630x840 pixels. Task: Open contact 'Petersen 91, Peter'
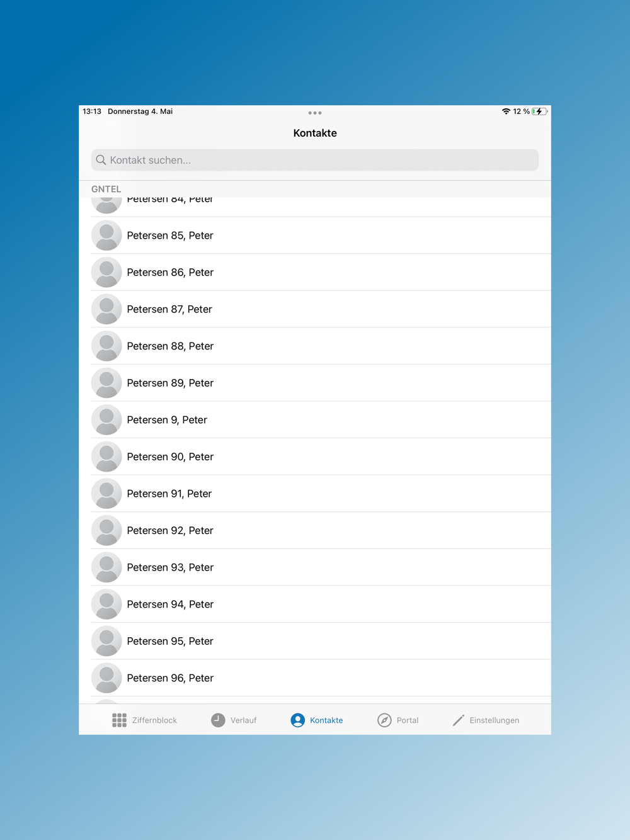[315, 494]
